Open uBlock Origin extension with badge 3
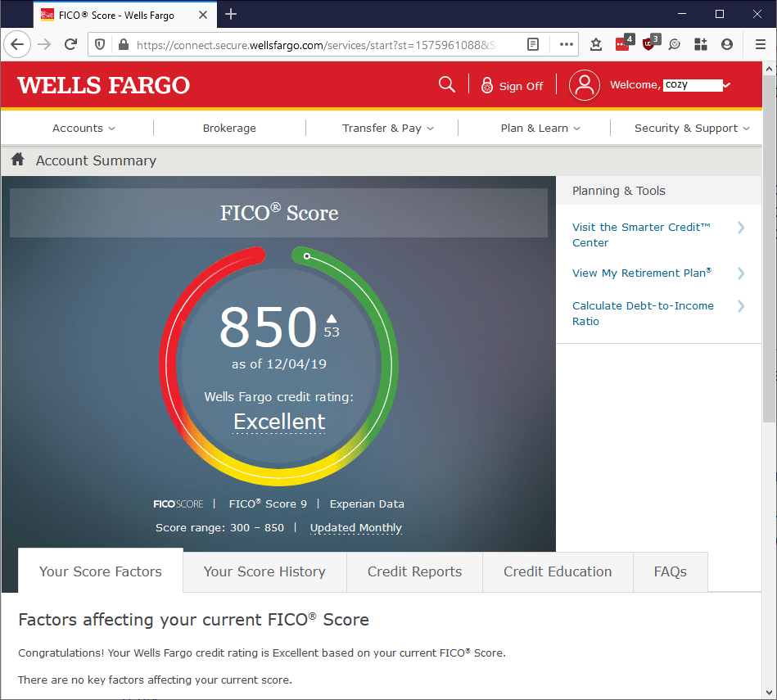The height and width of the screenshot is (700, 777). tap(650, 43)
